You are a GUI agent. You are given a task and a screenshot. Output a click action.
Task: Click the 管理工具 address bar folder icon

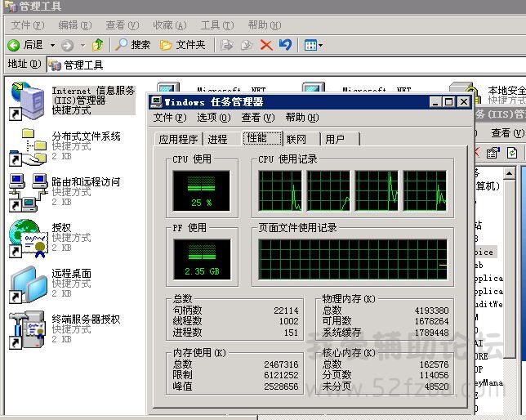pyautogui.click(x=55, y=65)
